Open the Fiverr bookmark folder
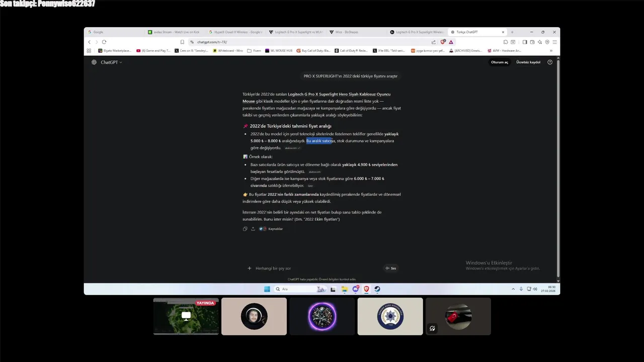Image resolution: width=644 pixels, height=362 pixels. point(254,51)
